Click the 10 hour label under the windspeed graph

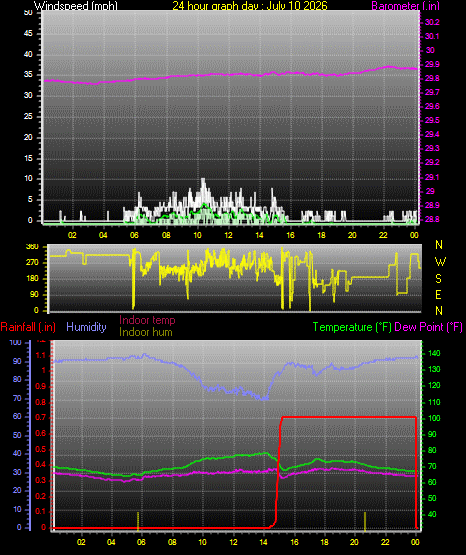[x=197, y=235]
